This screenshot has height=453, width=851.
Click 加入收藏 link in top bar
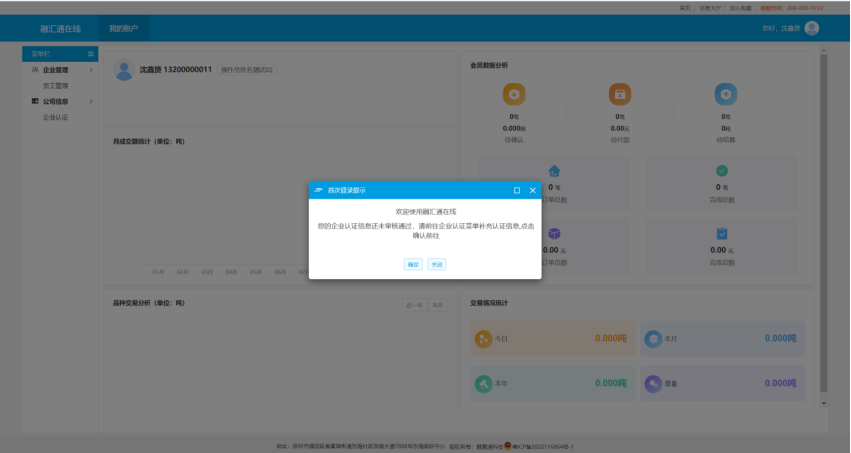pyautogui.click(x=740, y=8)
